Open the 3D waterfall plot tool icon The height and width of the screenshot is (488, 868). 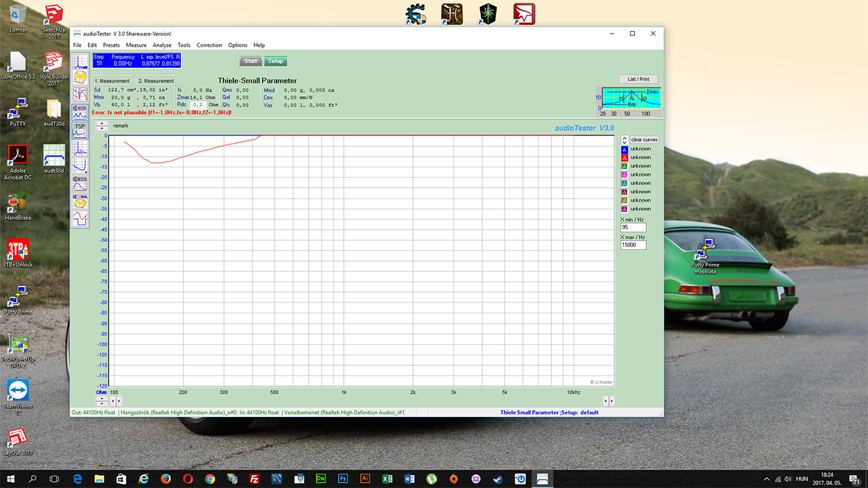click(80, 79)
